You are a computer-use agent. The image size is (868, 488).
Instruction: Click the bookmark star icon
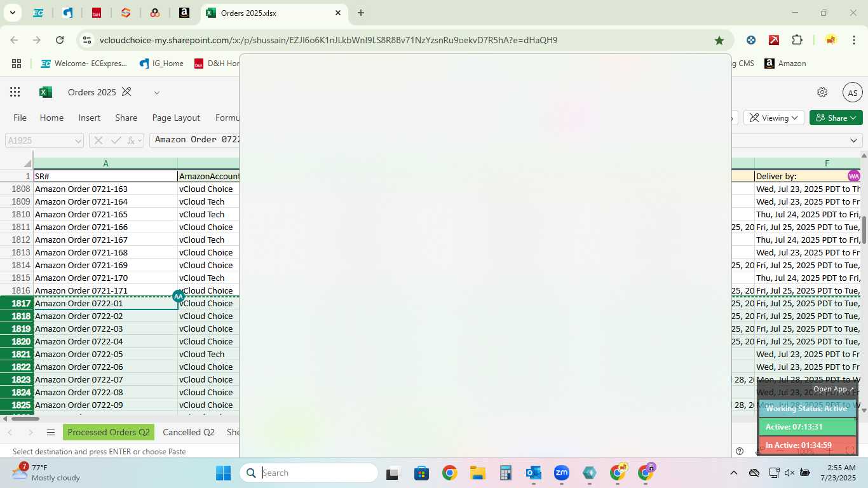tap(719, 40)
